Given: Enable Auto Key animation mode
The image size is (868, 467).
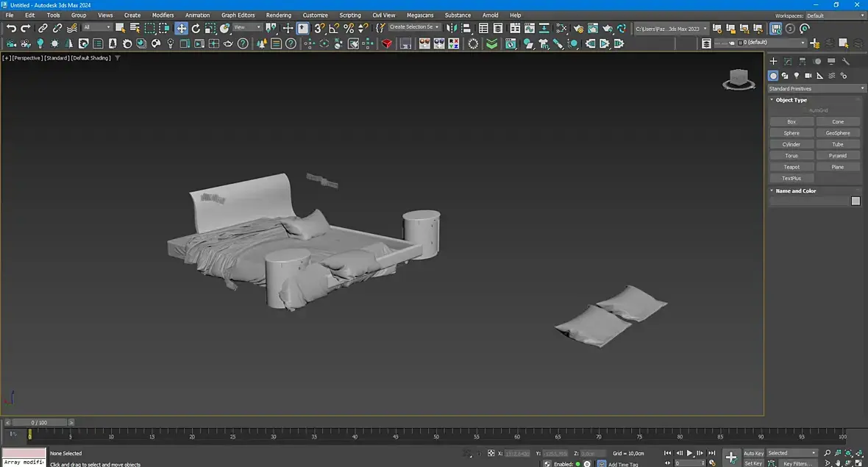Looking at the screenshot, I should pos(753,453).
